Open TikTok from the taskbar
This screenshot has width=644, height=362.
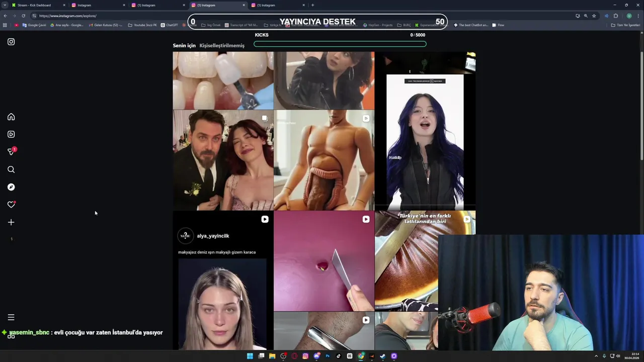(x=339, y=356)
